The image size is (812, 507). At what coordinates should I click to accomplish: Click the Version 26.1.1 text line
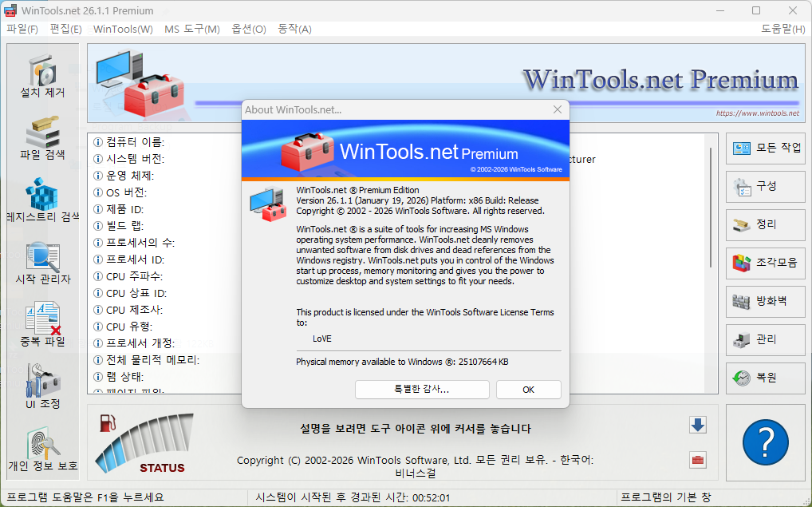pyautogui.click(x=417, y=200)
